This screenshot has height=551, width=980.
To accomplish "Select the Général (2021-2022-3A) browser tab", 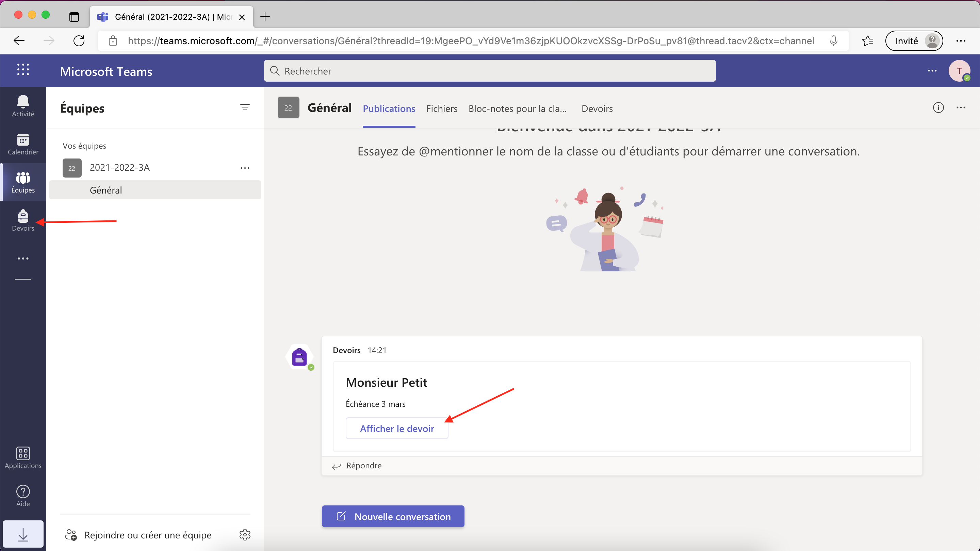I will (x=171, y=17).
